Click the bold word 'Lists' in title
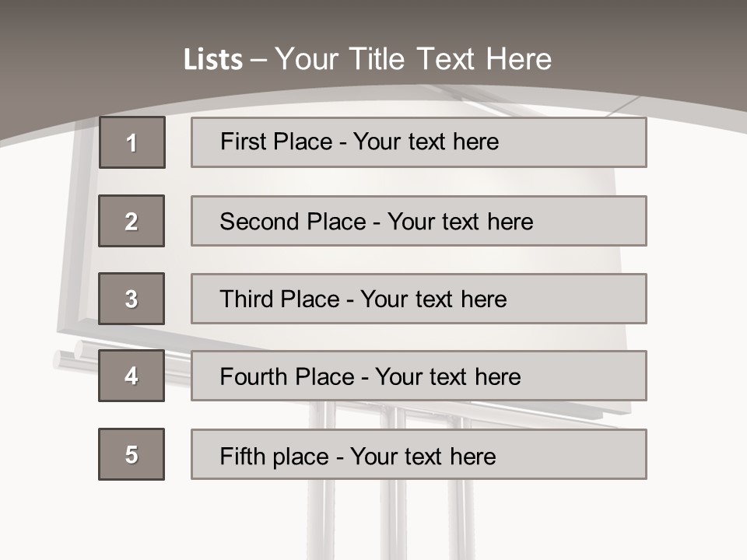Image resolution: width=747 pixels, height=560 pixels. tap(213, 60)
